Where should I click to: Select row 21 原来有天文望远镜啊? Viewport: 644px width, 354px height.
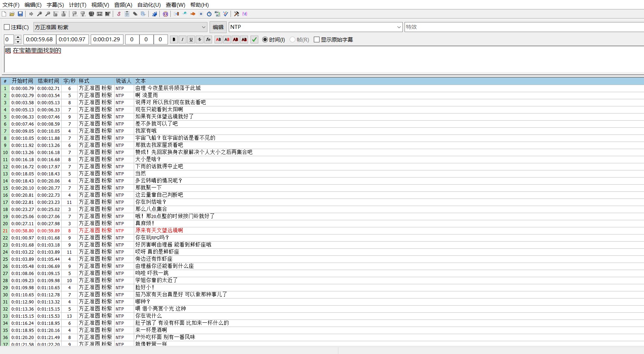coord(322,231)
